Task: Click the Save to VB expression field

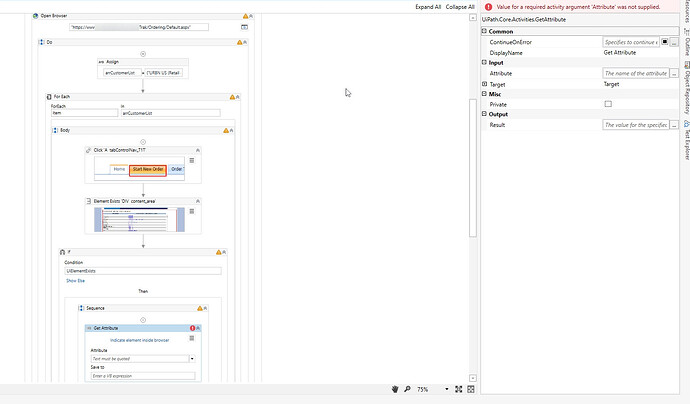Action: [143, 376]
